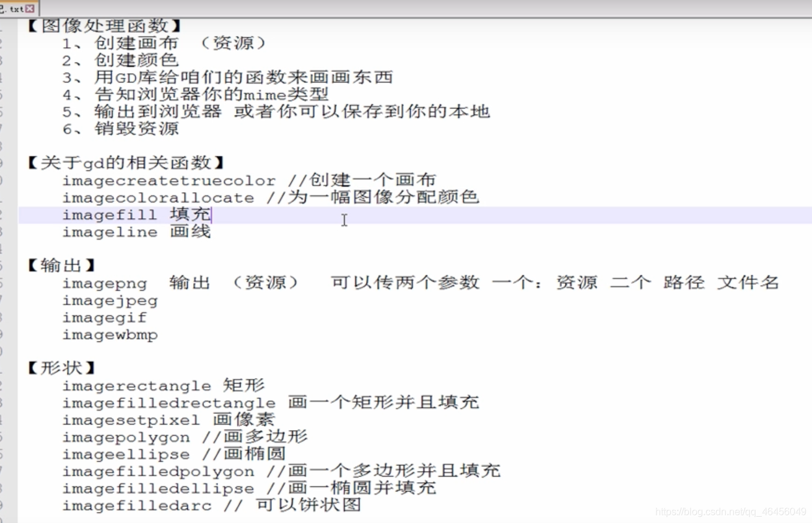This screenshot has width=812, height=523.
Task: Click the word imagecreatetruecolor
Action: coord(168,181)
